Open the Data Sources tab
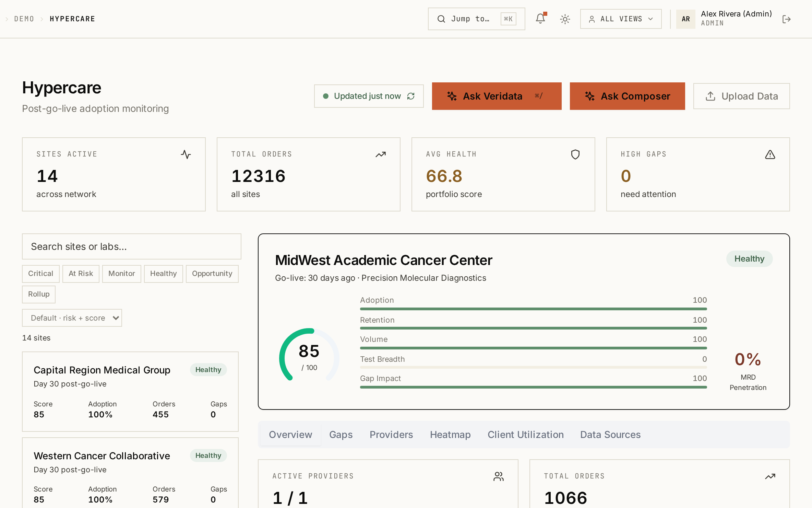The image size is (812, 508). [x=610, y=435]
